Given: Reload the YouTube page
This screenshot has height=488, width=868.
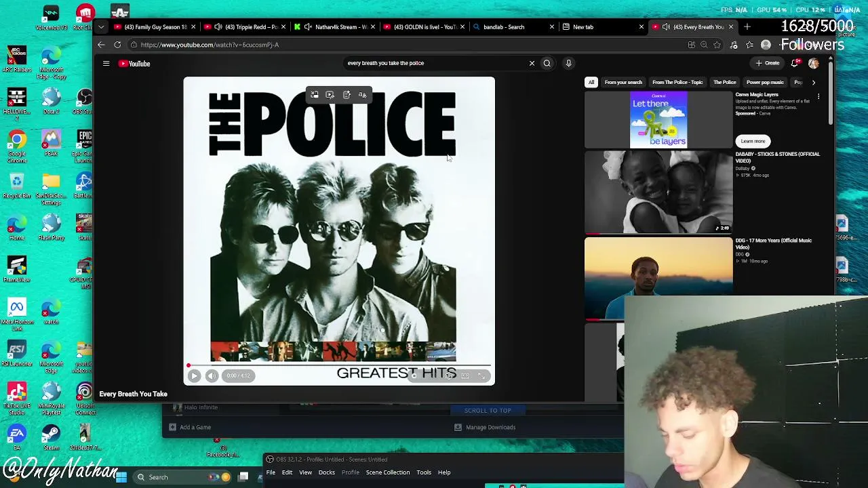Looking at the screenshot, I should click(x=117, y=45).
